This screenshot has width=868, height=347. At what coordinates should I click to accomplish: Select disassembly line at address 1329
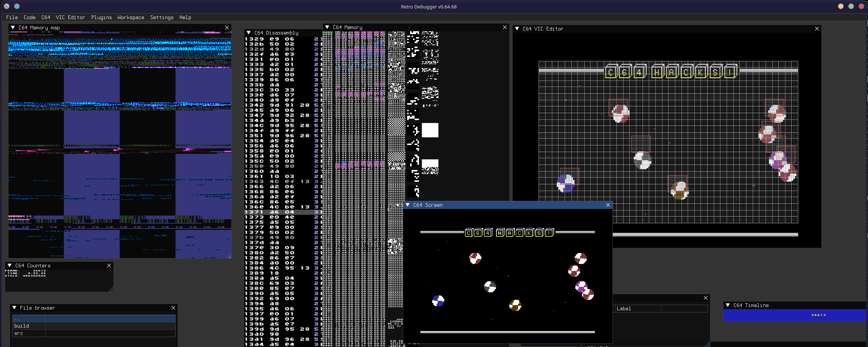[x=283, y=39]
